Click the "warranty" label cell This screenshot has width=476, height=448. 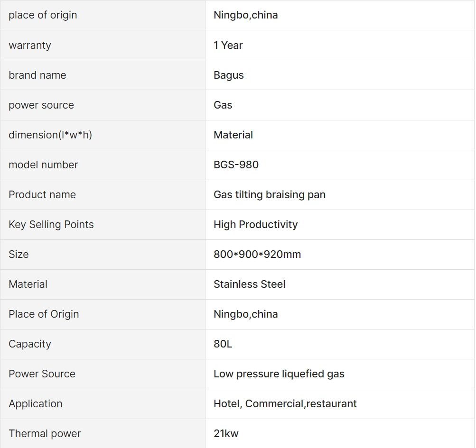[30, 46]
